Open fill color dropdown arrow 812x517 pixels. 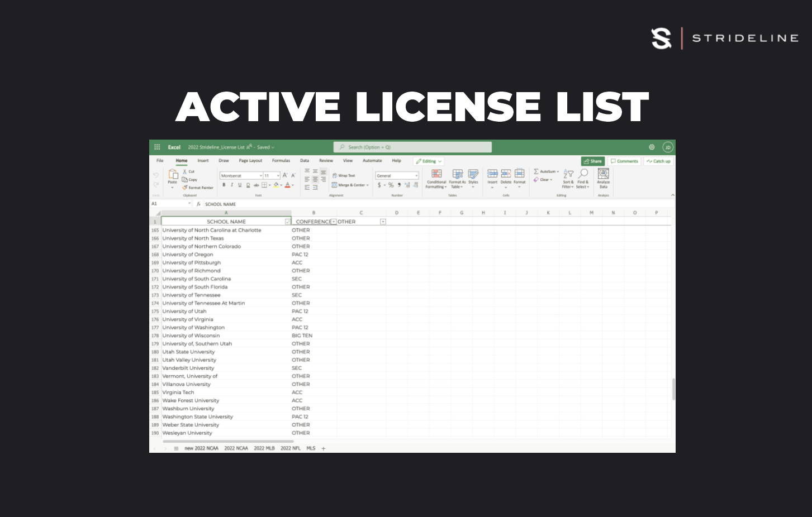coord(281,185)
